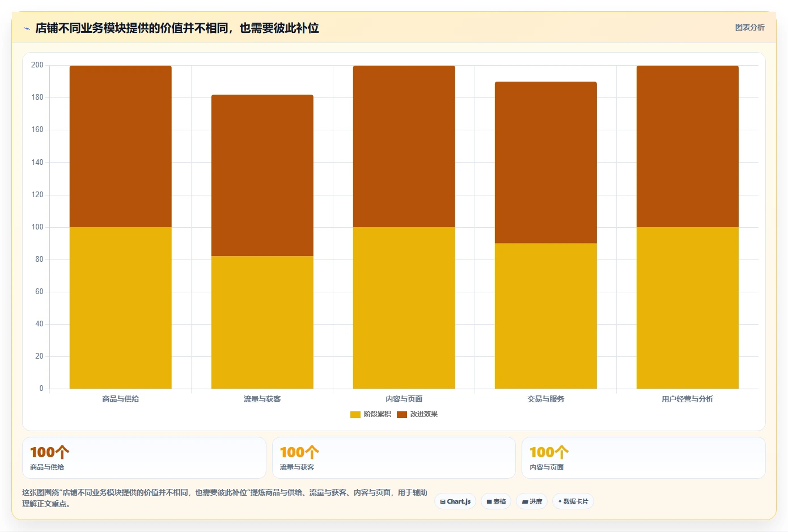This screenshot has height=532, width=788.
Task: Click the yellow 阶段累积 bar for 内容与页面
Action: coord(404,308)
